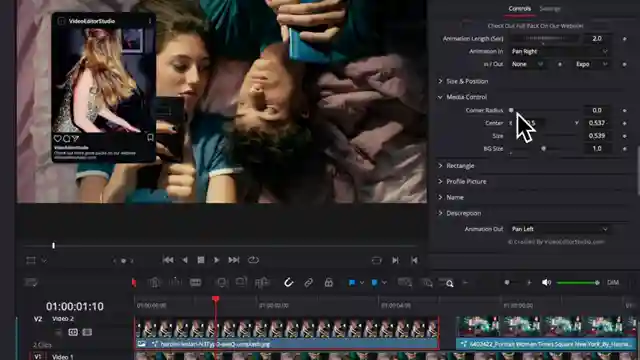Toggle auto track selector on Video 2
This screenshot has width=640, height=360.
coord(73,332)
